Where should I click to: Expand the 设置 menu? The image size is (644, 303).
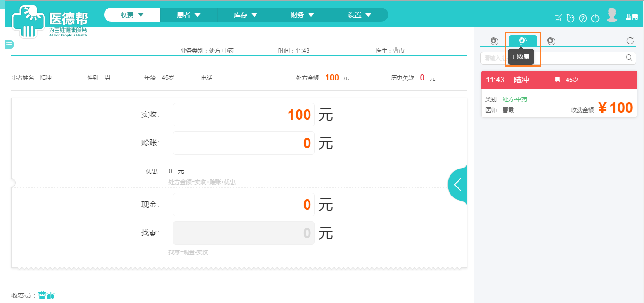359,15
